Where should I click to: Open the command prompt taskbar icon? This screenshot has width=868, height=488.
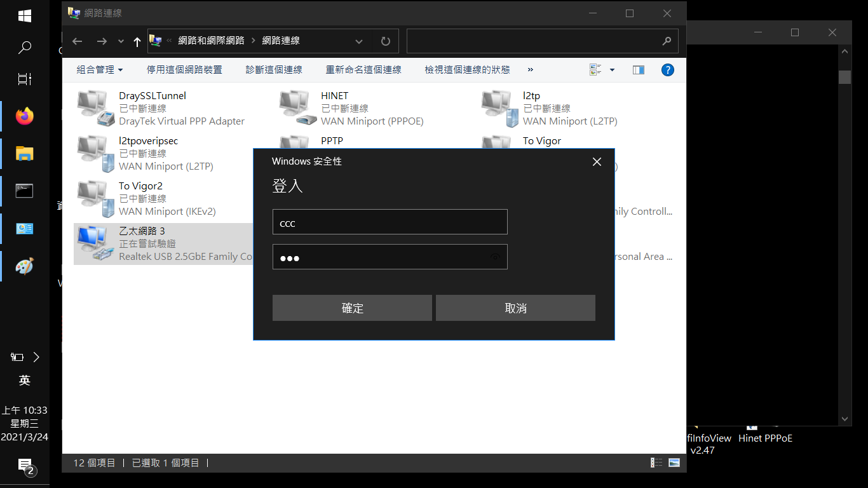click(x=25, y=191)
